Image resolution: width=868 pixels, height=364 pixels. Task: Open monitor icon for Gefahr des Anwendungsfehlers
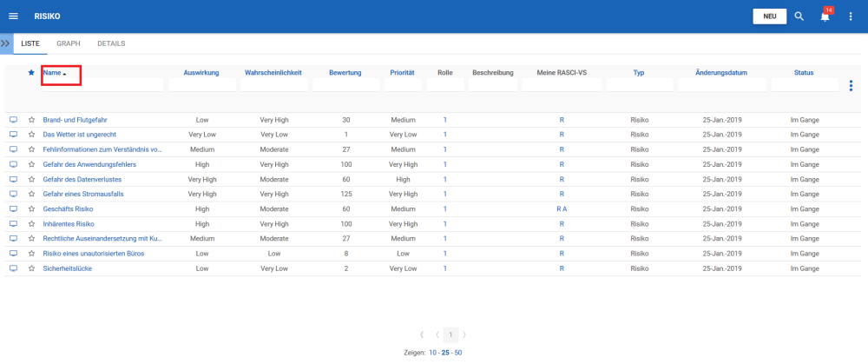pos(14,164)
